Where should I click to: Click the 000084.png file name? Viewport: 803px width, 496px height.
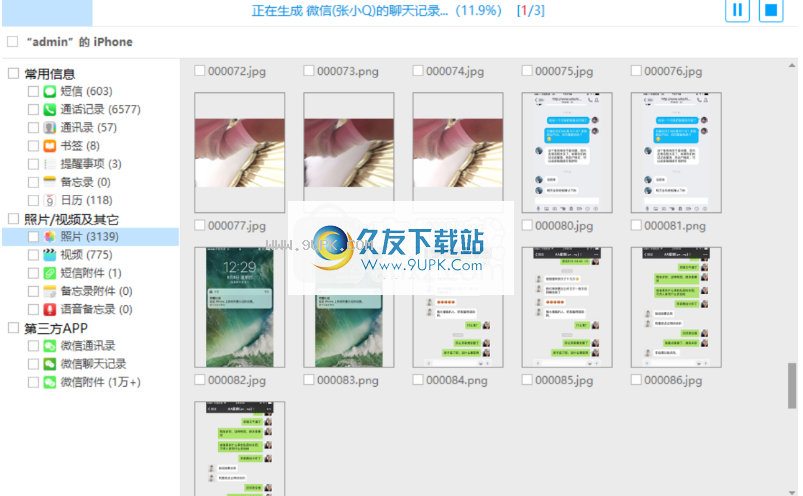pos(457,380)
